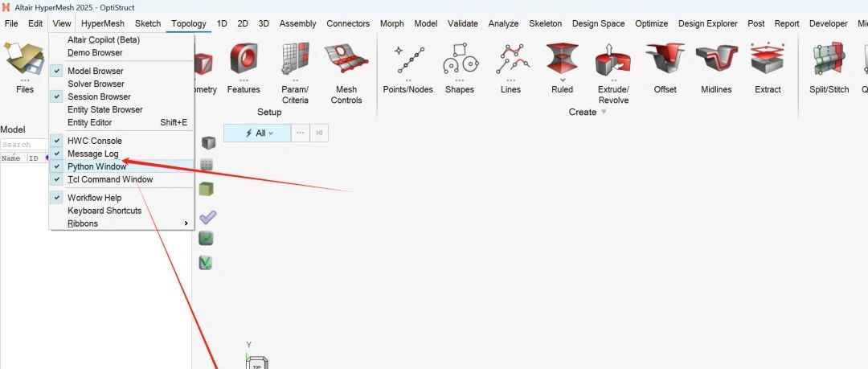The image size is (868, 369).
Task: Click the gray dotted grid icon
Action: click(x=207, y=165)
